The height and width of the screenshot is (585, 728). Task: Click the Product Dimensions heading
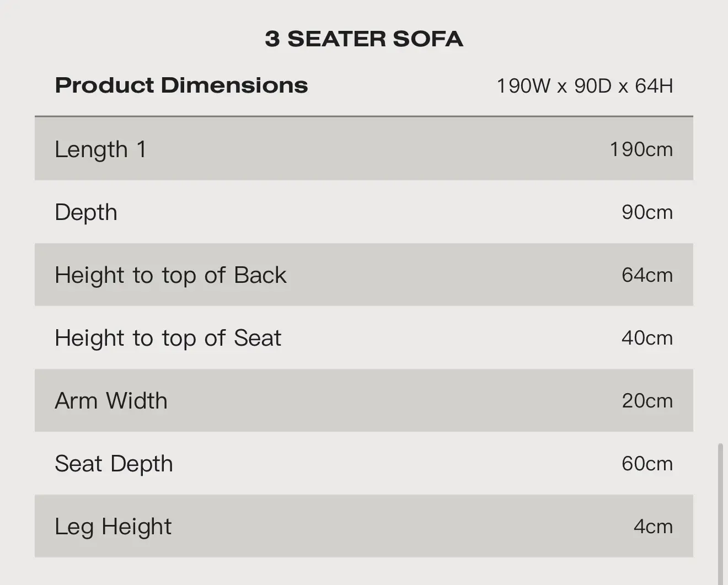pos(181,85)
